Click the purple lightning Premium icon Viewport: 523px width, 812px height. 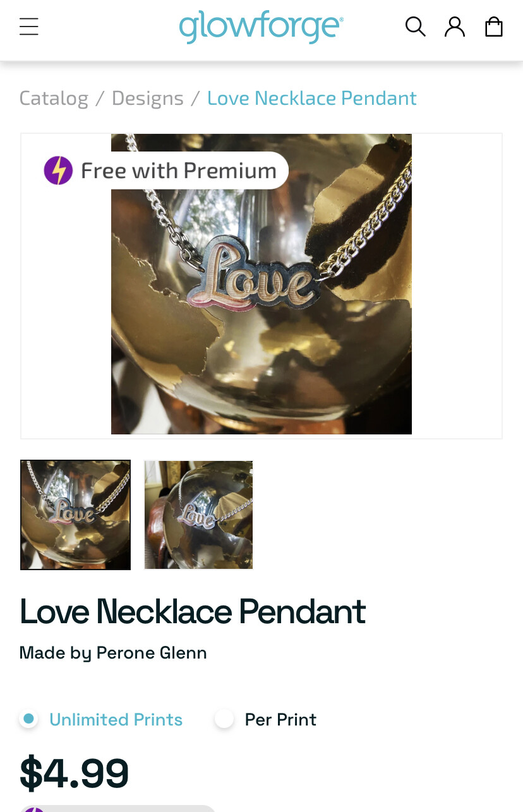pos(58,170)
